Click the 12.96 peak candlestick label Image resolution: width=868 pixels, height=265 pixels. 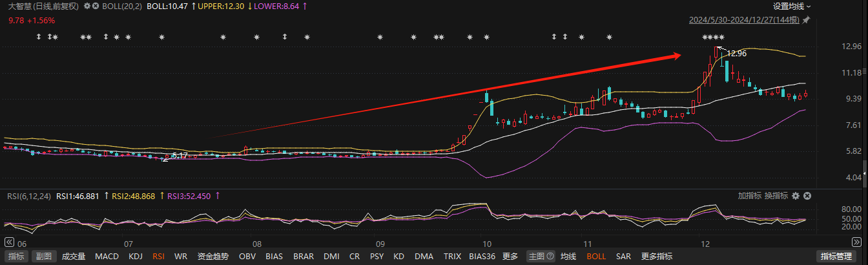736,53
